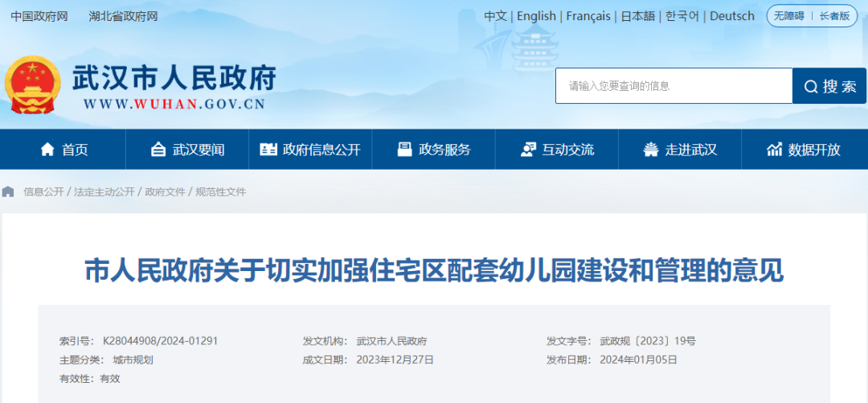Click 发文机构 value 武汉市人民政府
Viewport: 868px width, 403px height.
coord(391,341)
